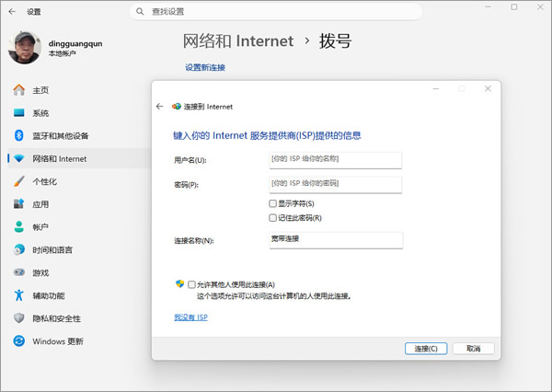Focus the 用户名 input field

click(x=335, y=159)
